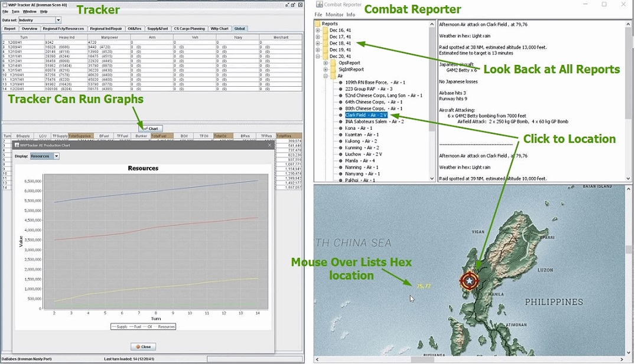The image size is (635, 364).
Task: Click the Combat Reporter app icon
Action: point(319,5)
